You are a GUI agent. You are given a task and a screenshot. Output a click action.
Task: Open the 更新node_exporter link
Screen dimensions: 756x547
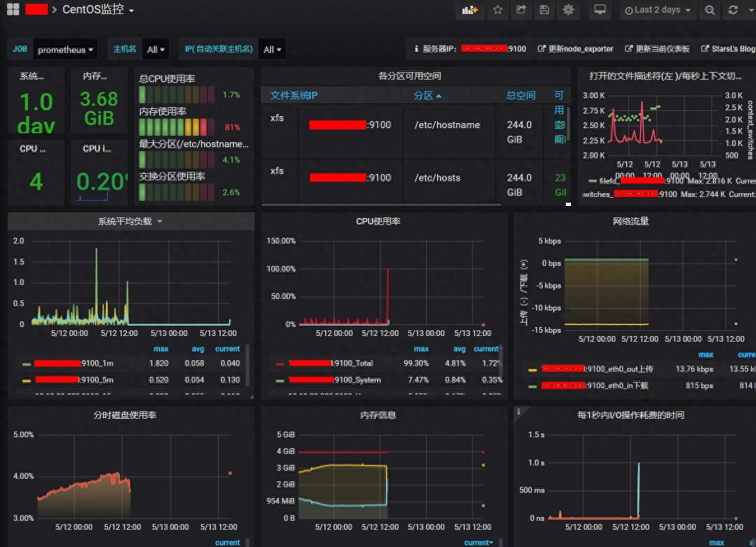575,48
